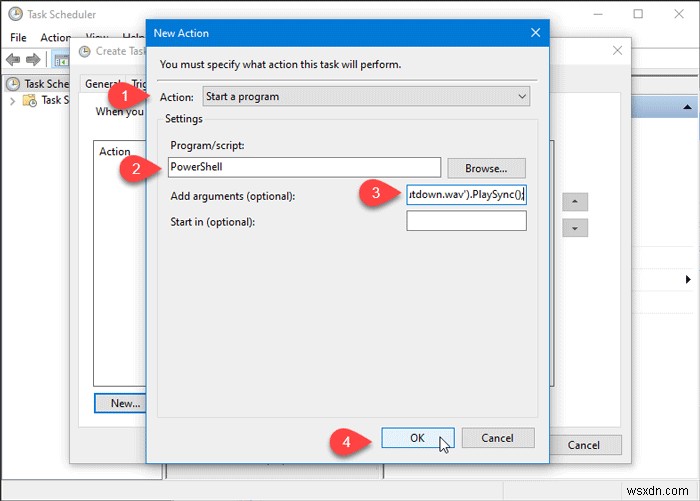Viewport: 700px width, 501px height.
Task: Close the New Action dialog with X
Action: coord(535,33)
